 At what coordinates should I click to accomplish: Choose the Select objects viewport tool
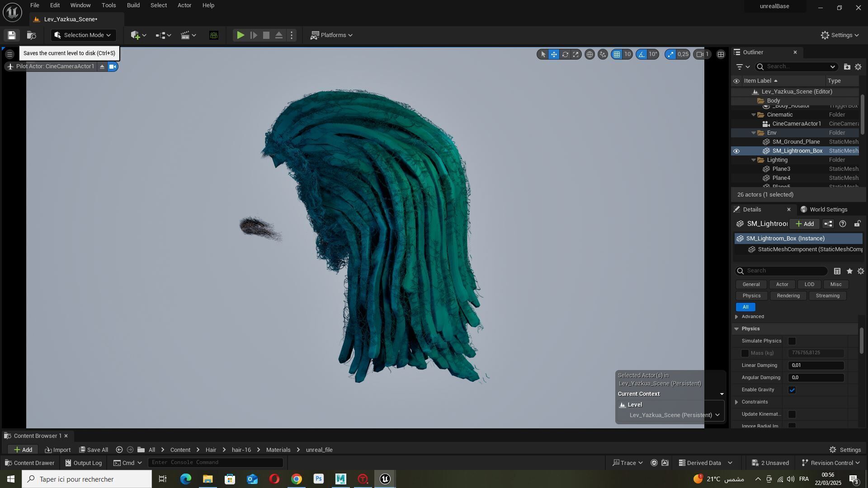coord(543,54)
